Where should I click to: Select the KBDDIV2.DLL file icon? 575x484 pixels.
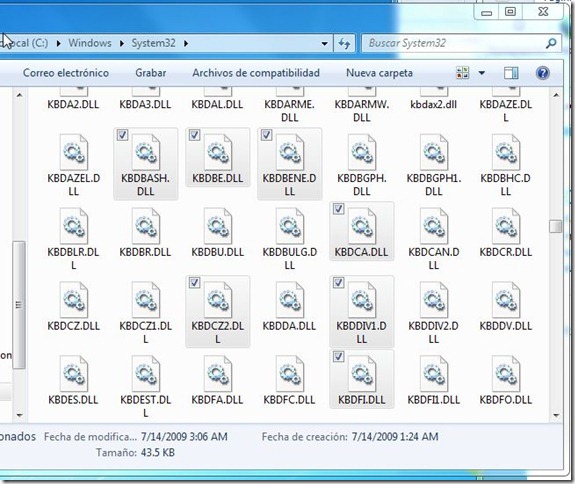coord(434,300)
